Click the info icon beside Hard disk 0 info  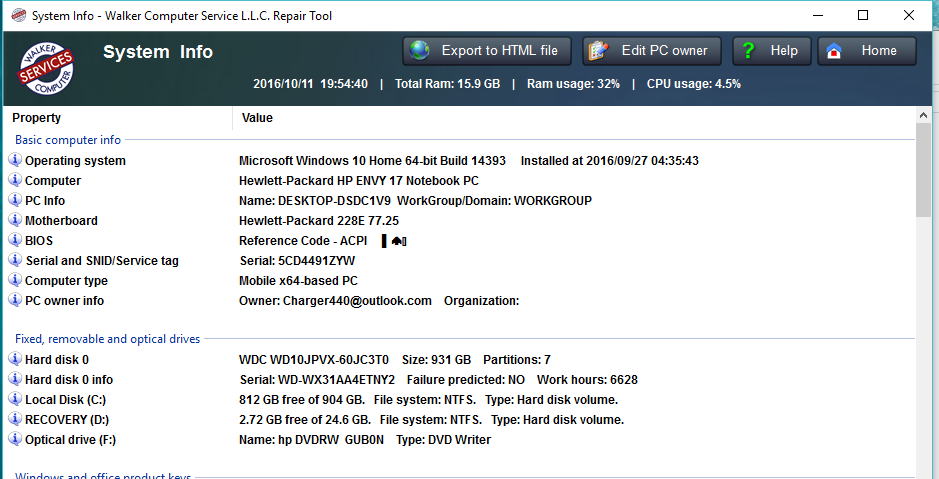coord(15,379)
